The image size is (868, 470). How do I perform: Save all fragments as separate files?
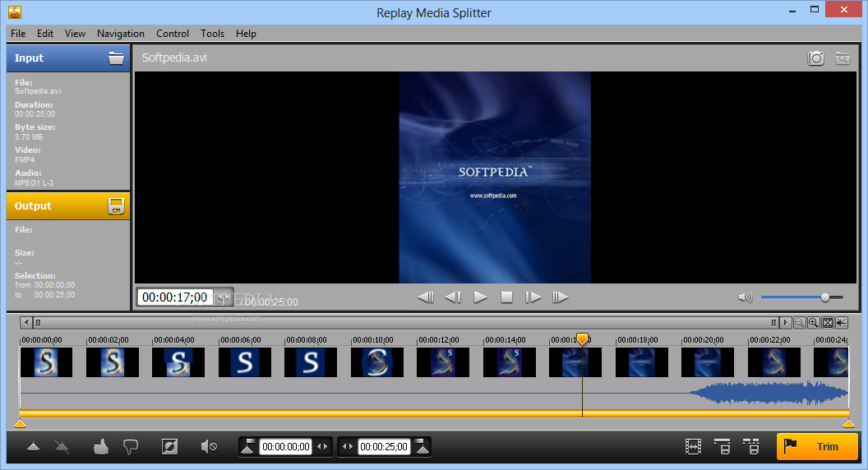(750, 446)
